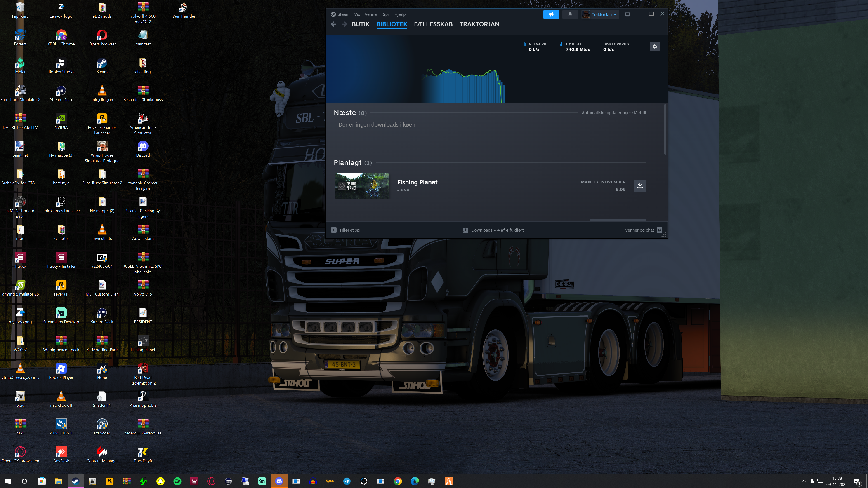
Task: Expand TraktorJan account dropdown
Action: pos(604,14)
